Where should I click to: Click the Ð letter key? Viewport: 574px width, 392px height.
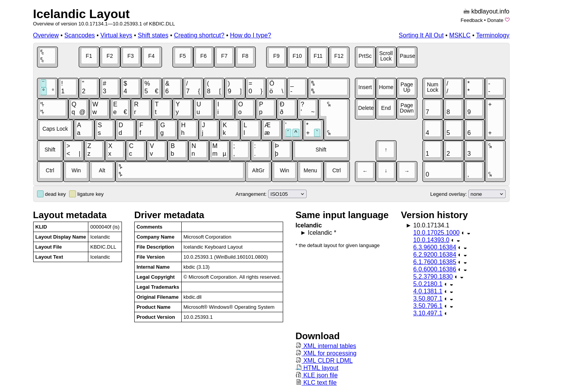pos(287,108)
